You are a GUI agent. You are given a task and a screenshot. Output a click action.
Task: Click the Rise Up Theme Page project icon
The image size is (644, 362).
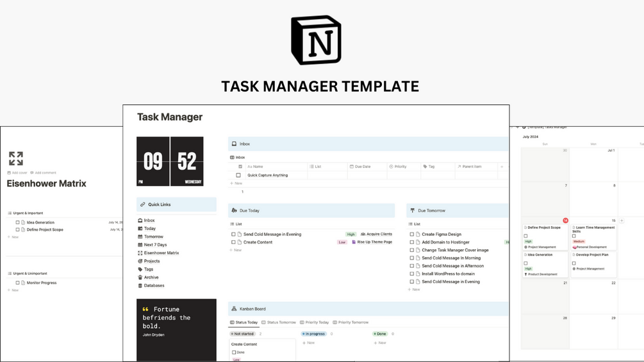point(354,242)
